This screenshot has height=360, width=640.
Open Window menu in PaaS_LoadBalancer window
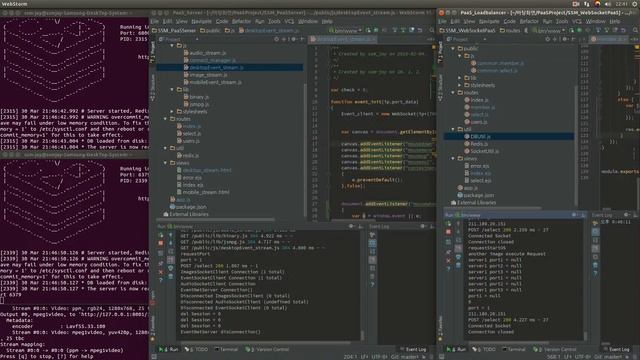pos(596,21)
